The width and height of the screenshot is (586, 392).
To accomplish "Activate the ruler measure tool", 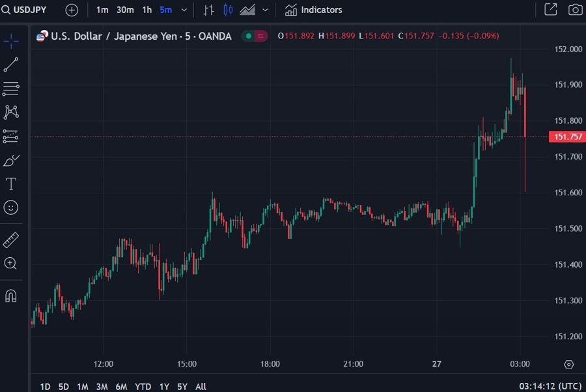I will [11, 240].
